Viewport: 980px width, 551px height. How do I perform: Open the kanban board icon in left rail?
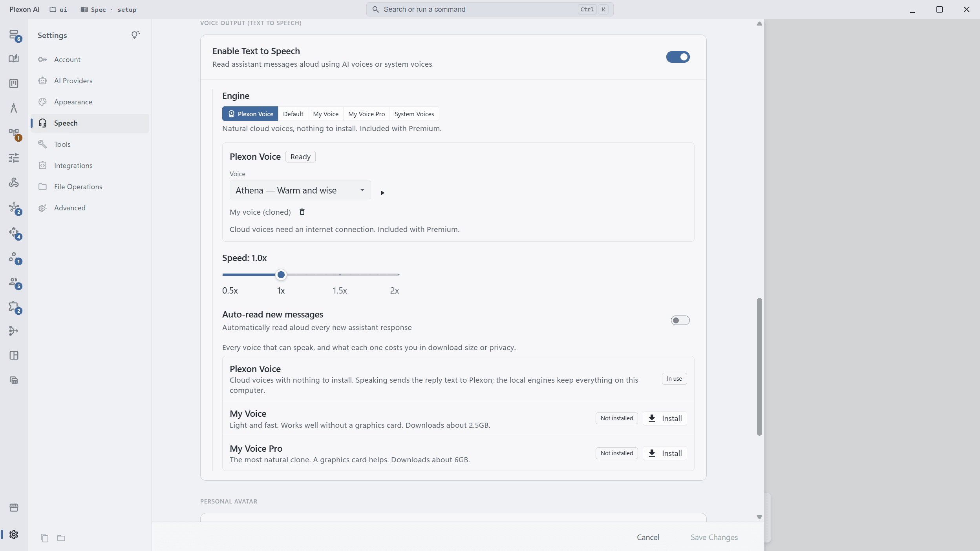14,84
